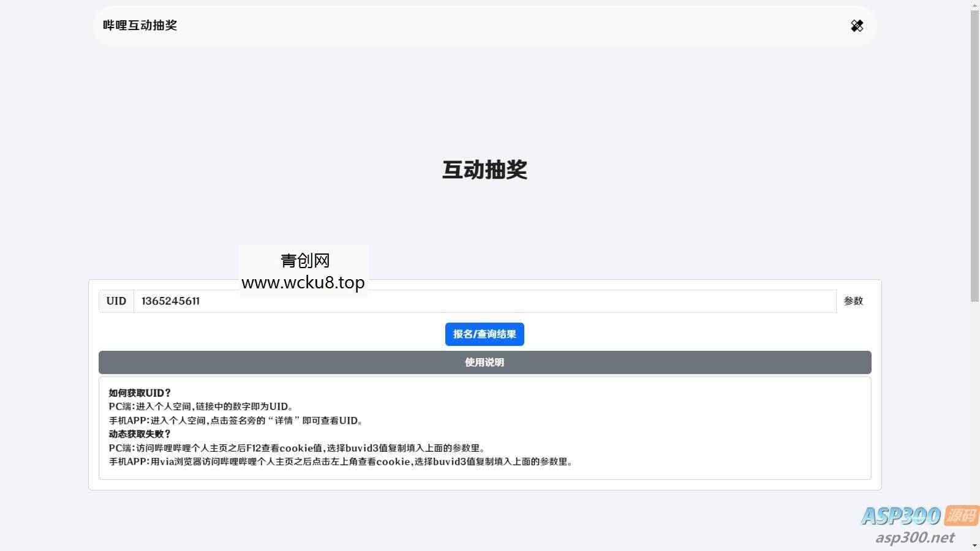Click the scrollbar down arrow
Image resolution: width=980 pixels, height=551 pixels.
click(x=975, y=544)
